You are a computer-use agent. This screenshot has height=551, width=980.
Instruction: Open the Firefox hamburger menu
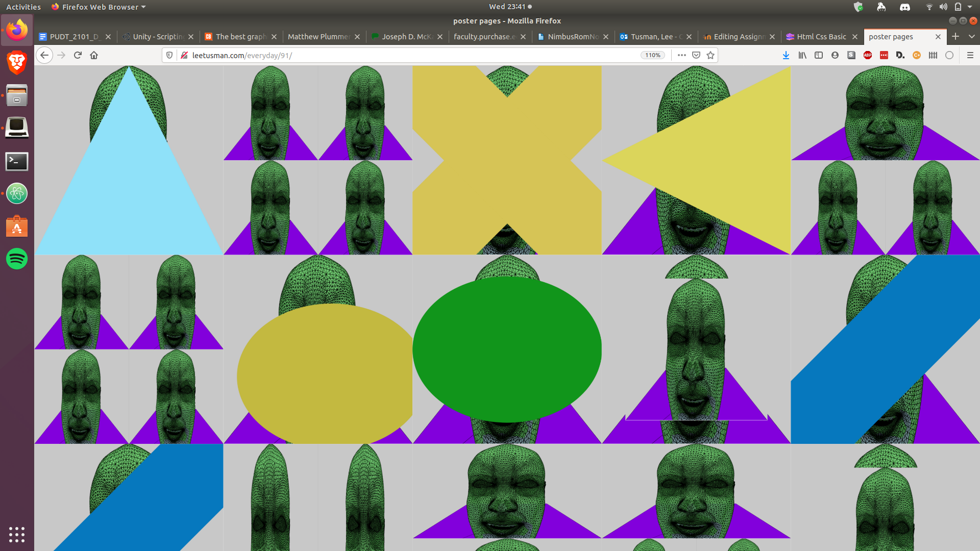(970, 55)
